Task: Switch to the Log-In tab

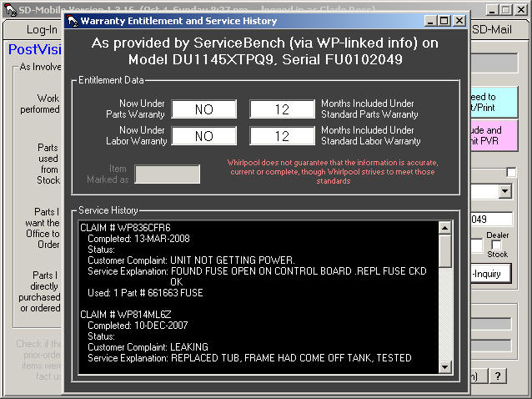Action: 31,30
